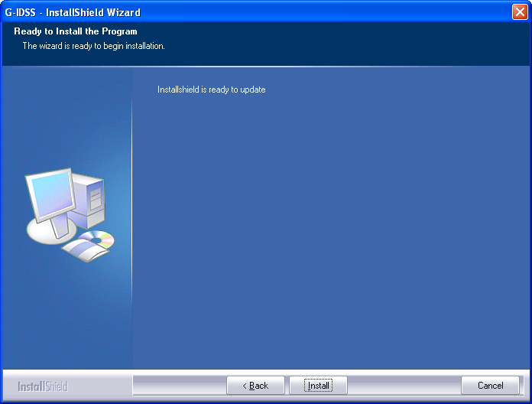Screen dimensions: 532x404
Task: Click the Install button
Action: (x=318, y=386)
